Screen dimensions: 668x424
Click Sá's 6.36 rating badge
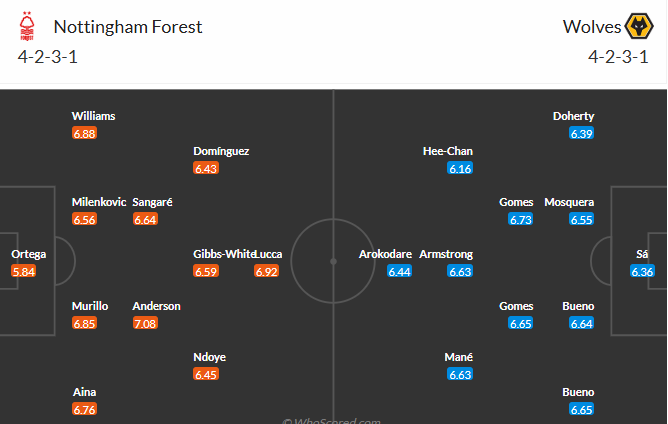(x=643, y=271)
